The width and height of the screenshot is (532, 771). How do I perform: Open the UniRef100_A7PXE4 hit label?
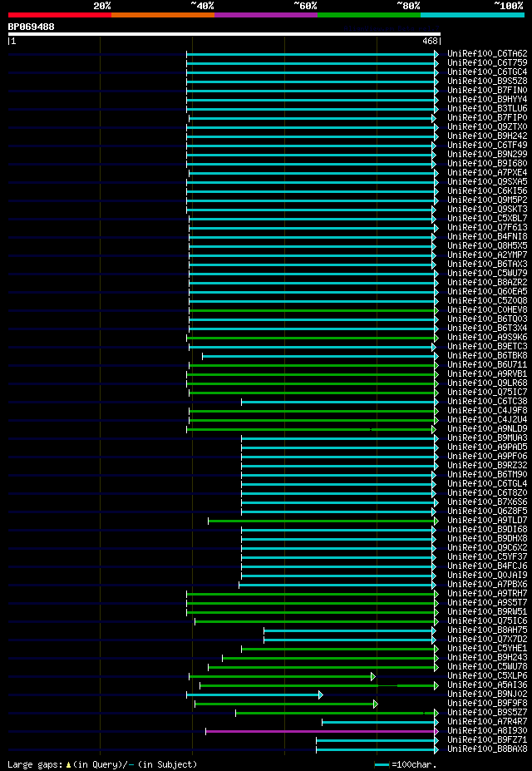click(x=487, y=173)
